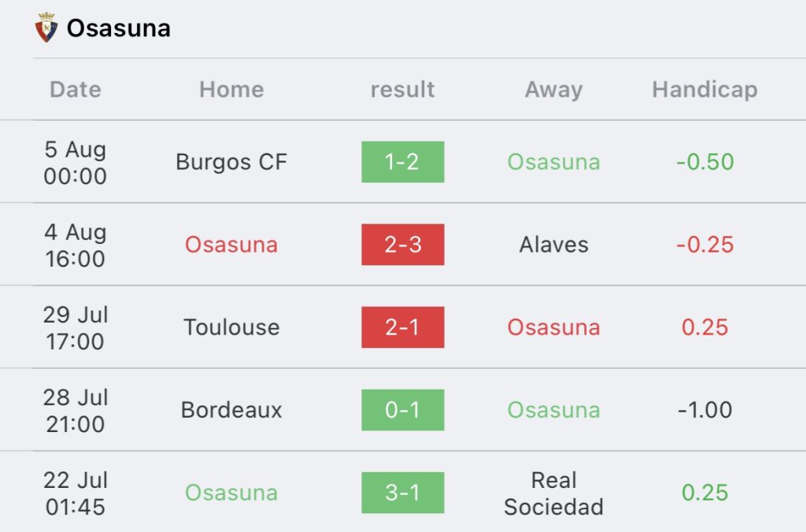Open the red 2-3 result badge
The width and height of the screenshot is (806, 532).
click(x=402, y=245)
